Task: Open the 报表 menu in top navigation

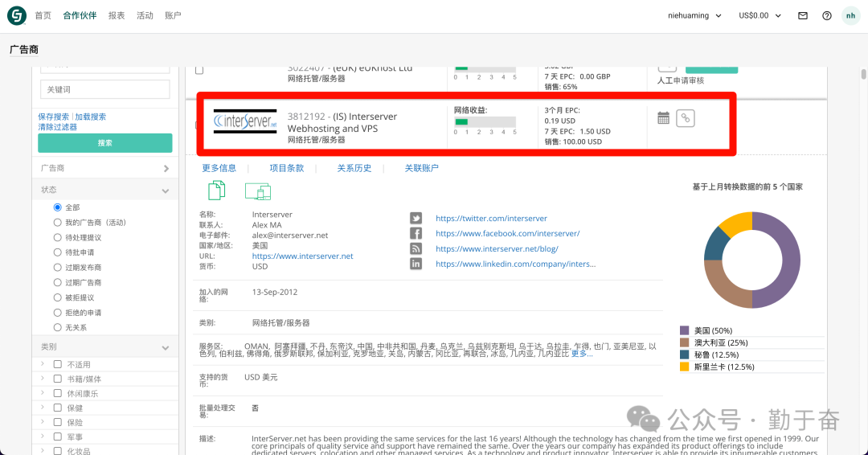Action: 117,15
